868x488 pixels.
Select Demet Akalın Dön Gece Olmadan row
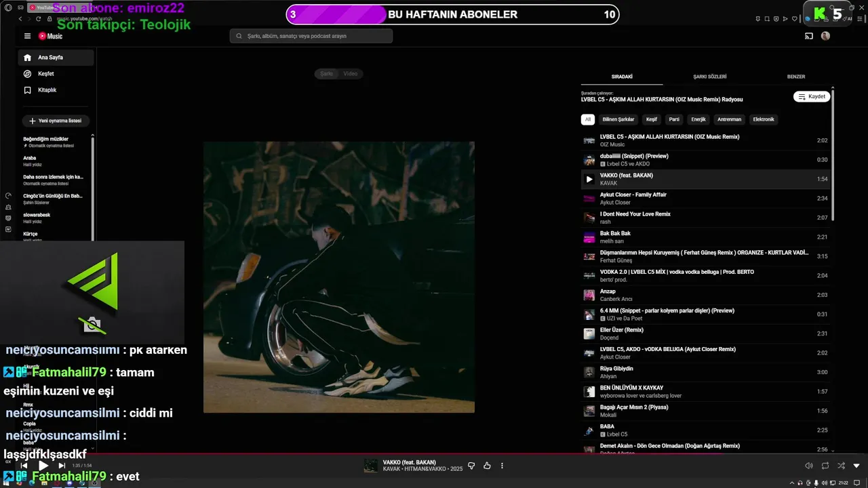tap(705, 447)
